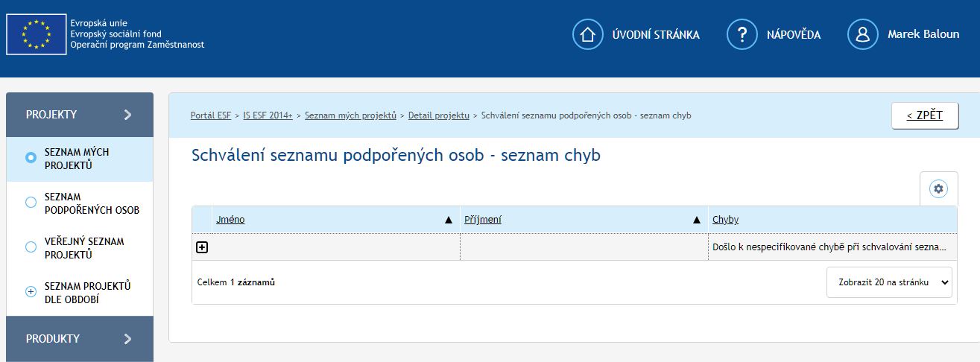Open table settings gear icon
This screenshot has height=362, width=980.
[938, 189]
